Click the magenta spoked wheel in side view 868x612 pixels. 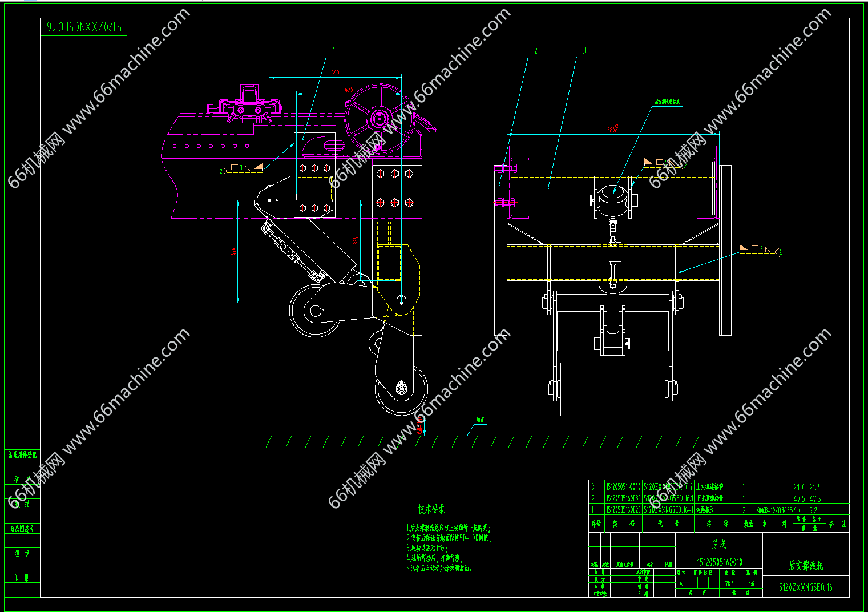point(377,119)
